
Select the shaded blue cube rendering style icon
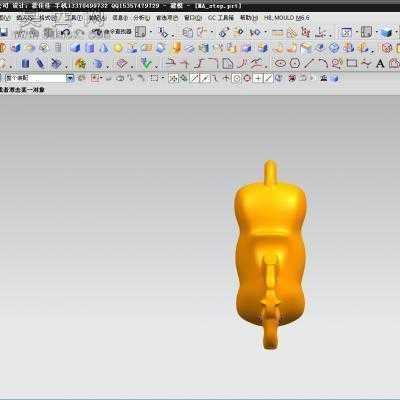pos(387,33)
